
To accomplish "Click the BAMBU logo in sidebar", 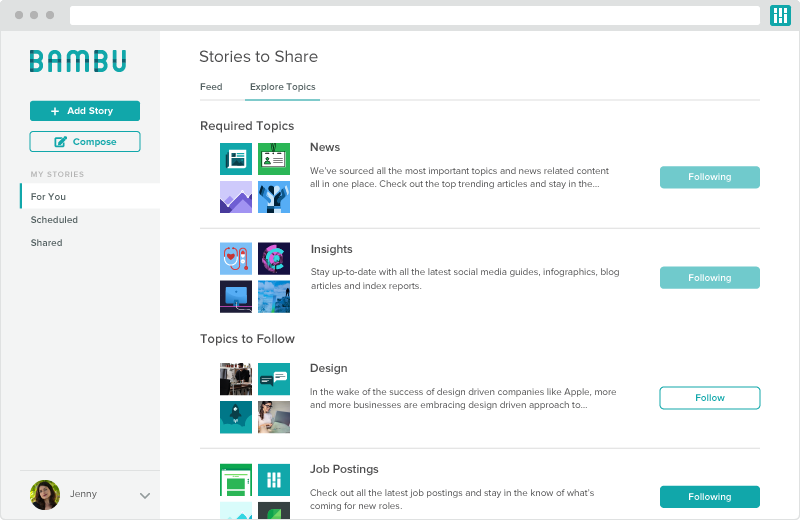I will pos(78,61).
